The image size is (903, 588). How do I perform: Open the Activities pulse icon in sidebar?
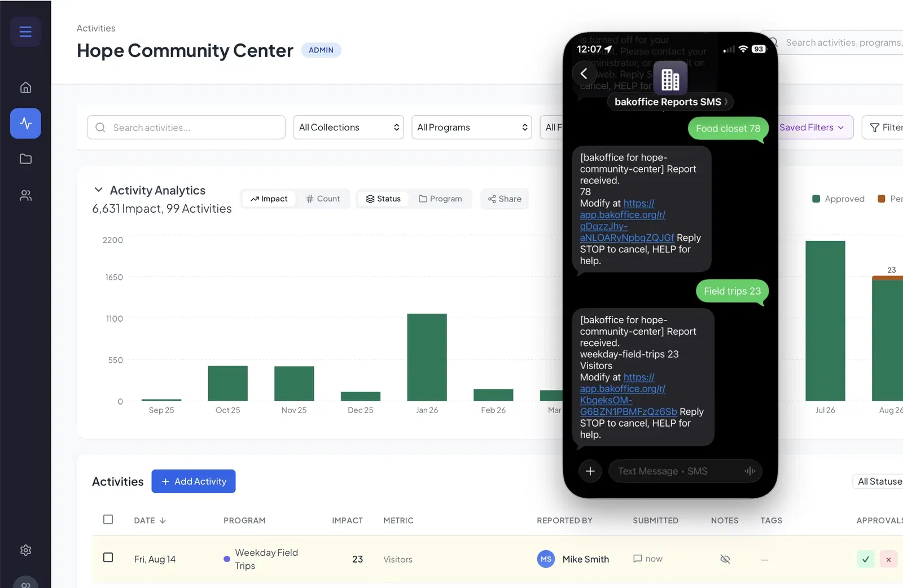click(x=25, y=123)
